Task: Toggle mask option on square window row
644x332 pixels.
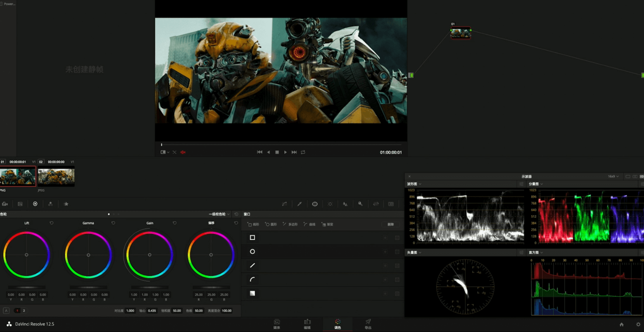Action: tap(397, 238)
